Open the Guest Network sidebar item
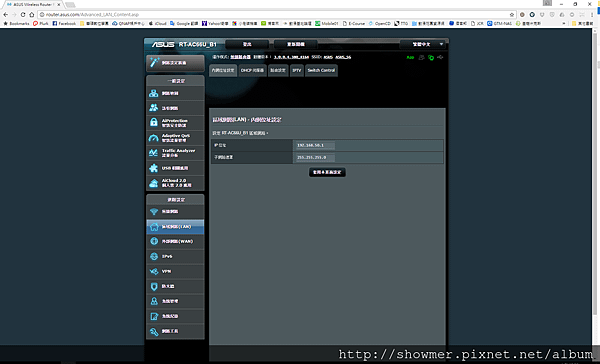Screen dimensions: 600x364 [x=175, y=108]
